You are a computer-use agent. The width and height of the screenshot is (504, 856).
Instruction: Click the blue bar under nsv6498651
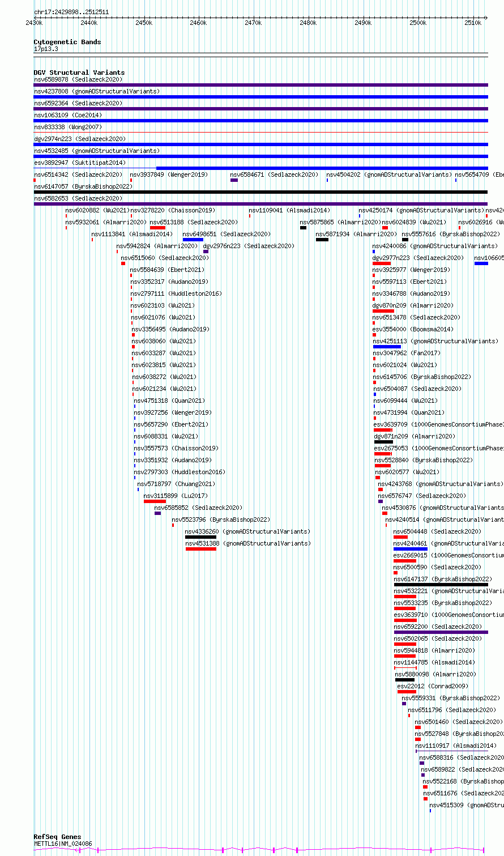point(193,240)
